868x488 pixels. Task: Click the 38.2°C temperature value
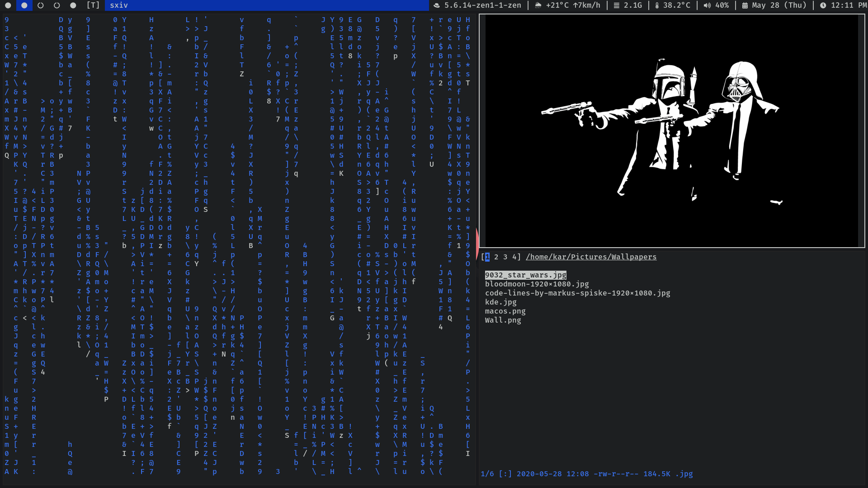click(x=677, y=5)
